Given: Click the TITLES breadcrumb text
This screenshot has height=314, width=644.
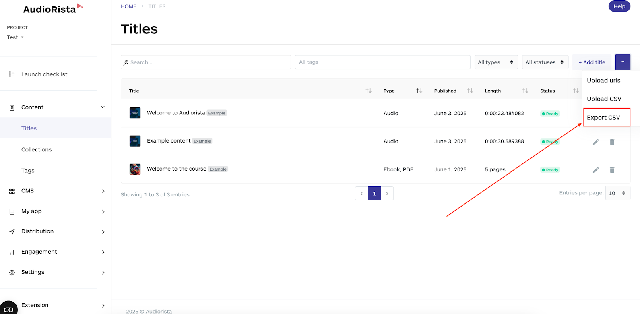Looking at the screenshot, I should pyautogui.click(x=157, y=6).
